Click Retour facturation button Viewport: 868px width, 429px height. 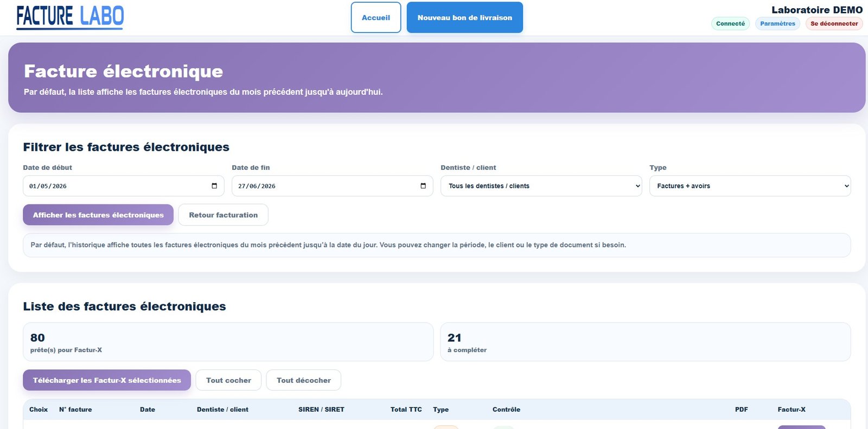pyautogui.click(x=223, y=215)
